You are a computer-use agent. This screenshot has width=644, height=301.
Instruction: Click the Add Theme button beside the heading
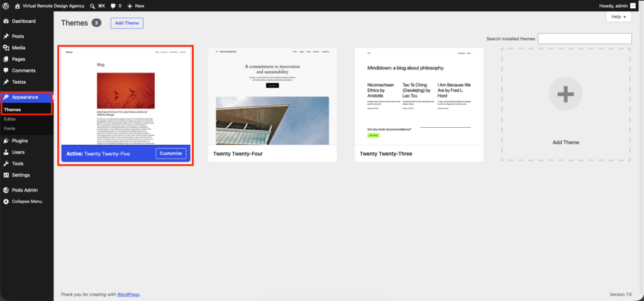point(127,23)
